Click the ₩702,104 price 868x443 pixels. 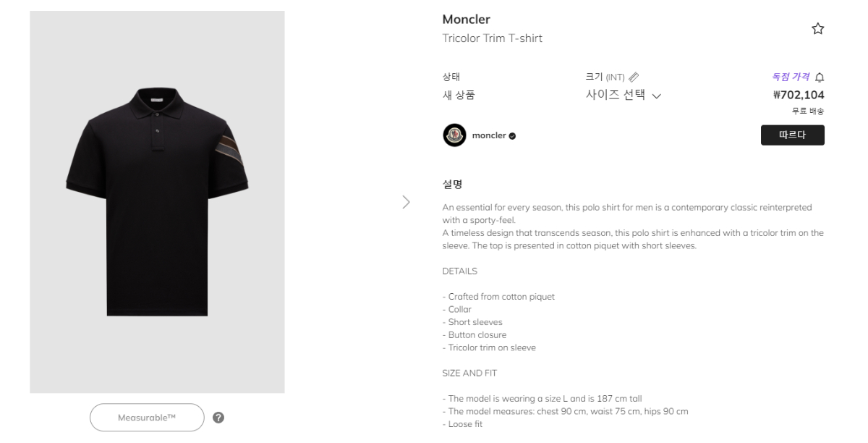tap(799, 95)
